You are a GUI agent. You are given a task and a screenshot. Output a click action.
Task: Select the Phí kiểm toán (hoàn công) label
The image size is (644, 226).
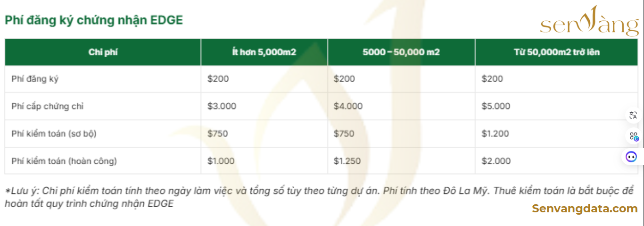point(64,161)
